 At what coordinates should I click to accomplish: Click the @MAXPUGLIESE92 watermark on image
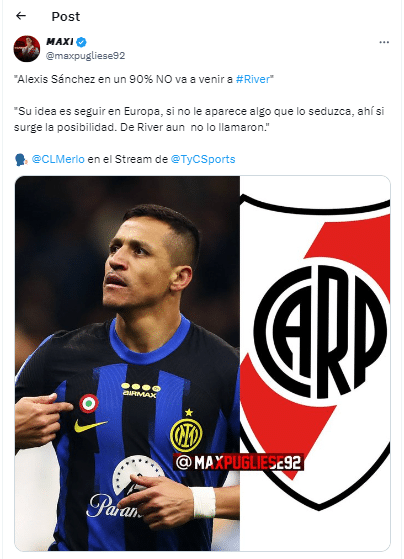coord(239,463)
